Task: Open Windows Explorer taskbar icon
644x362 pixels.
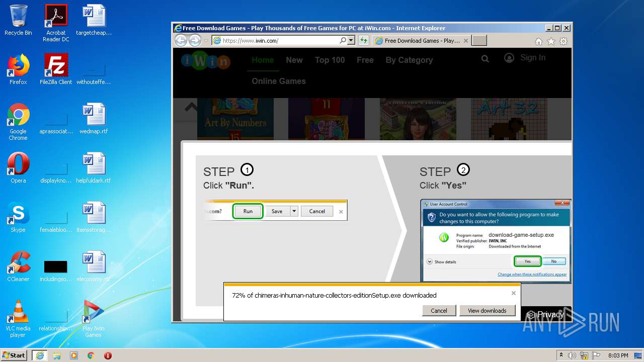Action: pos(57,355)
